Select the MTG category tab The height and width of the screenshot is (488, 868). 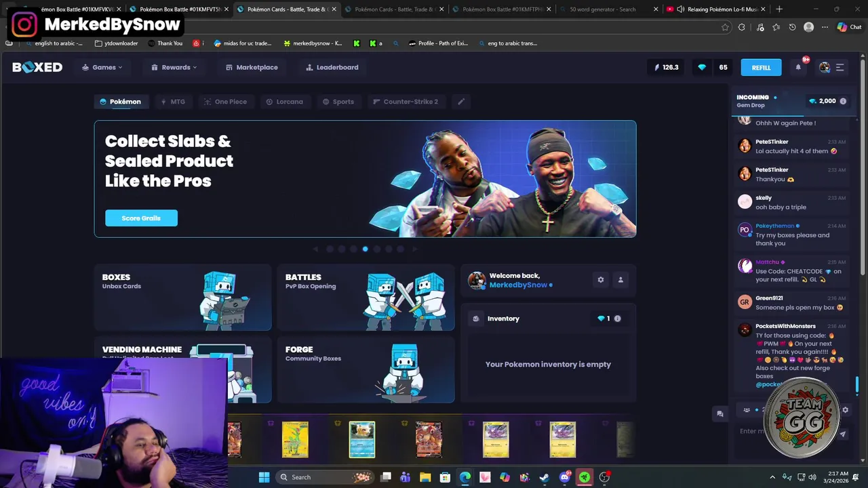[x=172, y=102]
